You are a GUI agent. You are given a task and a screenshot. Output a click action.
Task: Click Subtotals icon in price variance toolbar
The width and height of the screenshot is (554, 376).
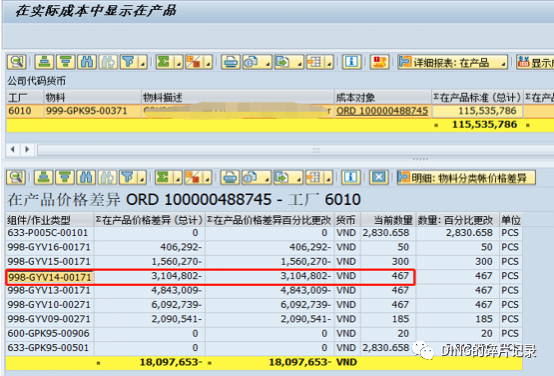[x=193, y=177]
